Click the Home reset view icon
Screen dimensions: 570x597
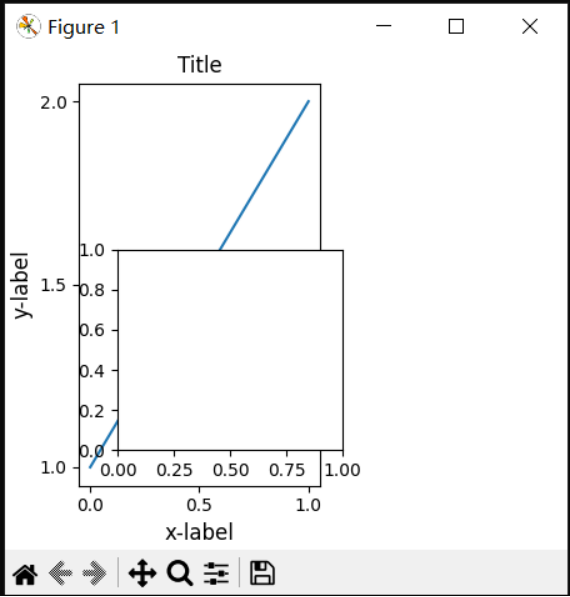point(26,573)
